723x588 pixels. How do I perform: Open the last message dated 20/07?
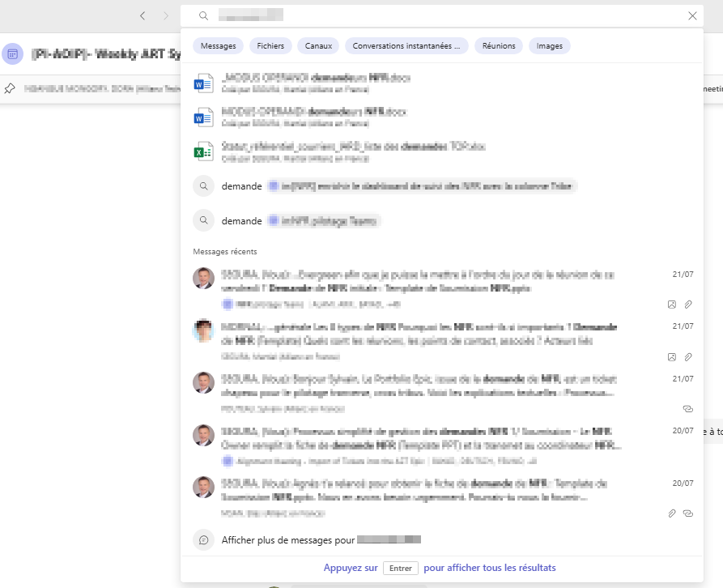click(443, 497)
